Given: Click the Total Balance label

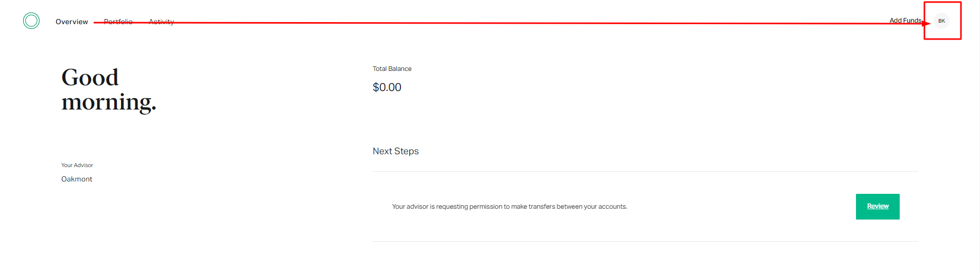Looking at the screenshot, I should [x=392, y=69].
